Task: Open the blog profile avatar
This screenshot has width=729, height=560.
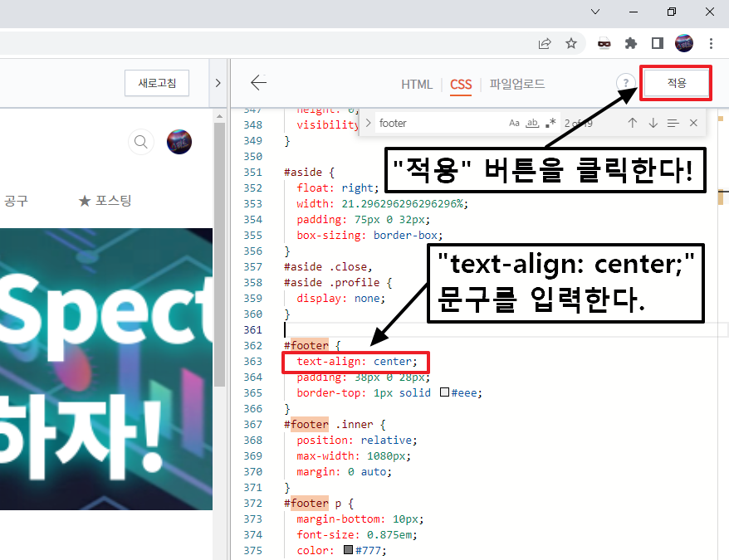Action: pyautogui.click(x=179, y=142)
